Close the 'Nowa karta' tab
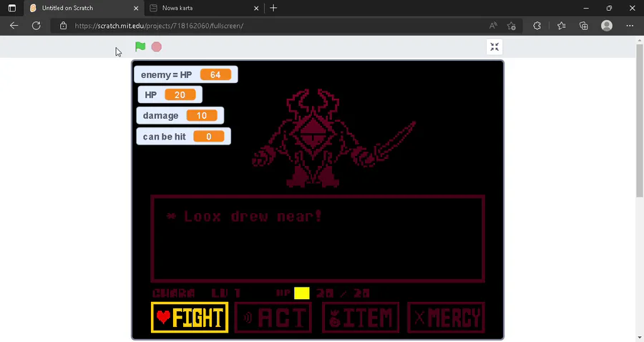 (256, 8)
